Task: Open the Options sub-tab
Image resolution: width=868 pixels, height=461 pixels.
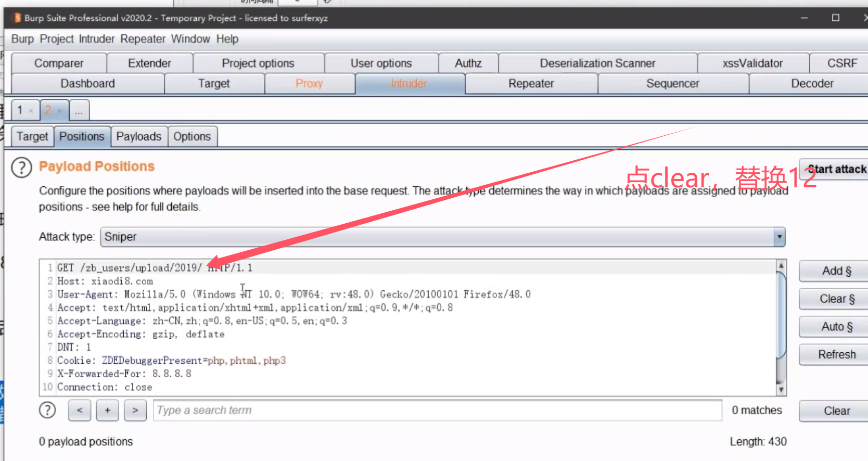Action: (x=192, y=136)
